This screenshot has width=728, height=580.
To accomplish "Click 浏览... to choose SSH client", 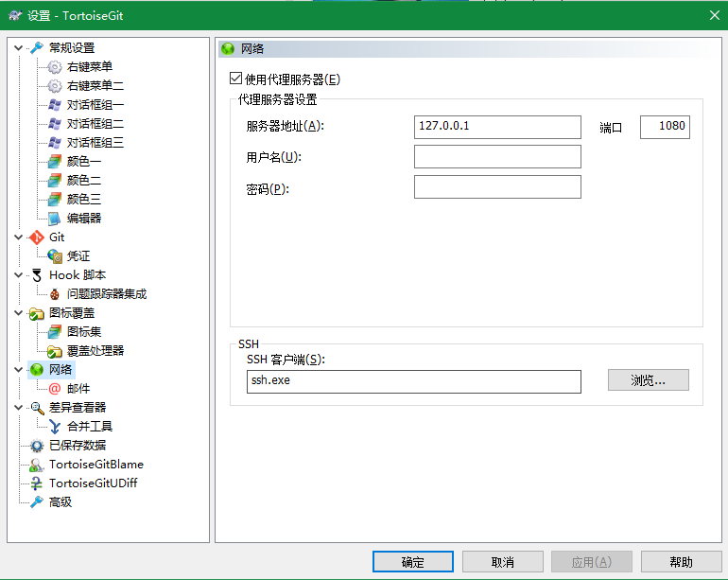I will click(x=649, y=380).
